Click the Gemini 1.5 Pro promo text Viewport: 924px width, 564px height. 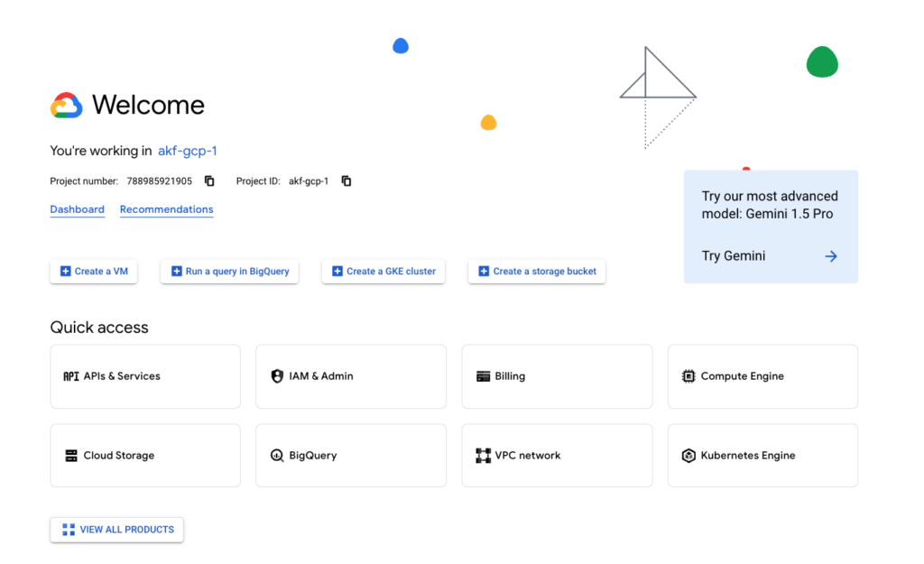click(x=770, y=205)
